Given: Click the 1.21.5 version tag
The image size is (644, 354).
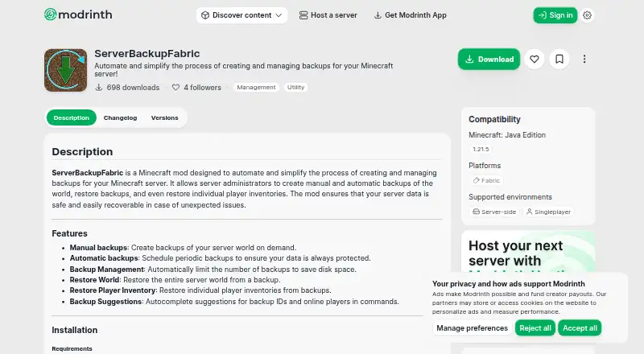Looking at the screenshot, I should pyautogui.click(x=481, y=149).
